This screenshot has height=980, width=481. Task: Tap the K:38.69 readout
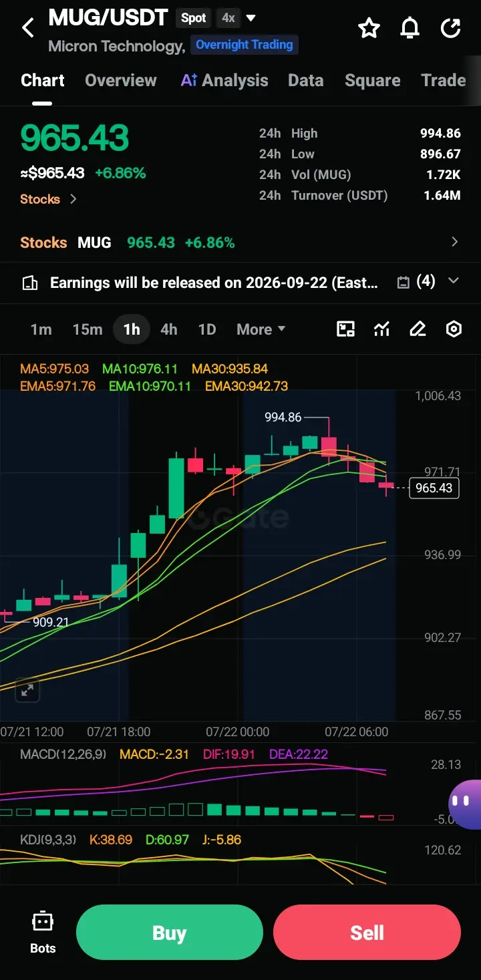point(111,840)
